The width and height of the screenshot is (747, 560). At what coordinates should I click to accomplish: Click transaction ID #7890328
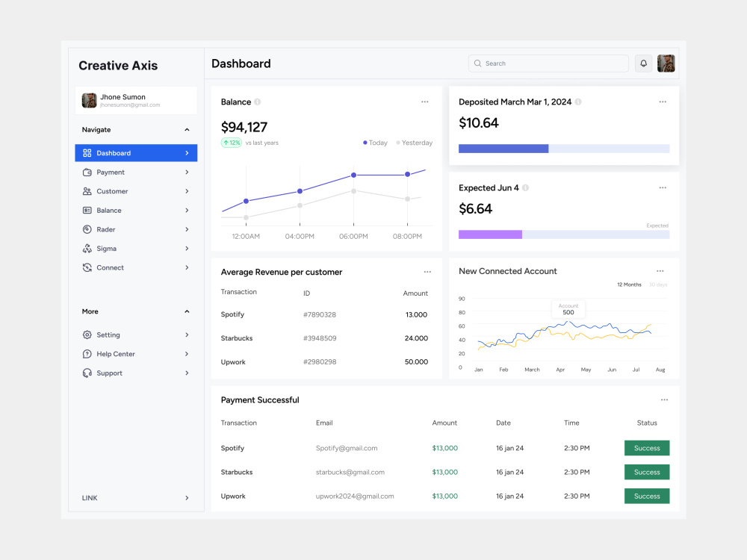pos(320,315)
